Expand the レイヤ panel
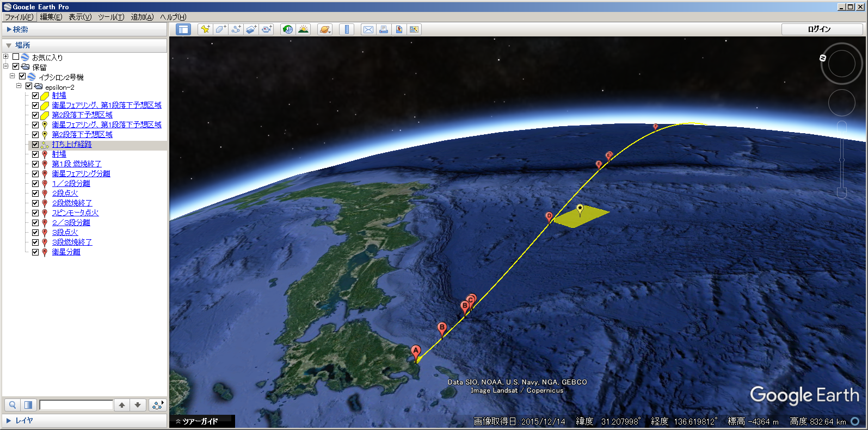The image size is (868, 430). pos(9,421)
